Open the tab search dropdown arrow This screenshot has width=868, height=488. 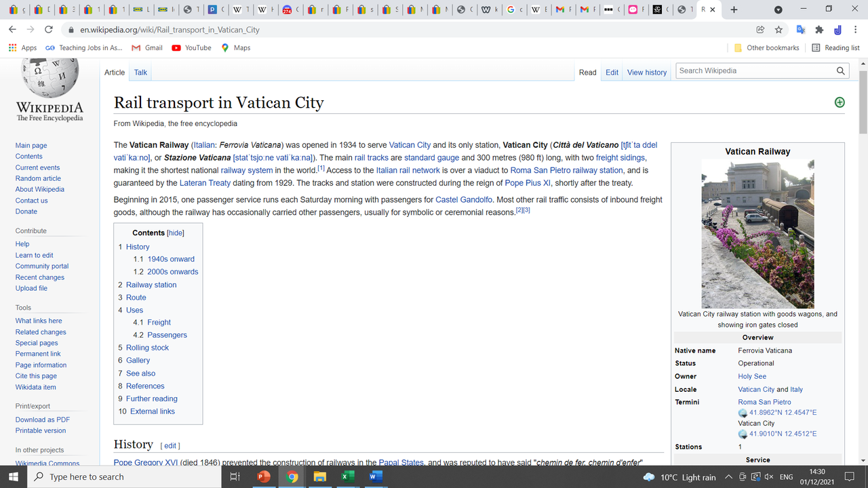click(x=778, y=9)
